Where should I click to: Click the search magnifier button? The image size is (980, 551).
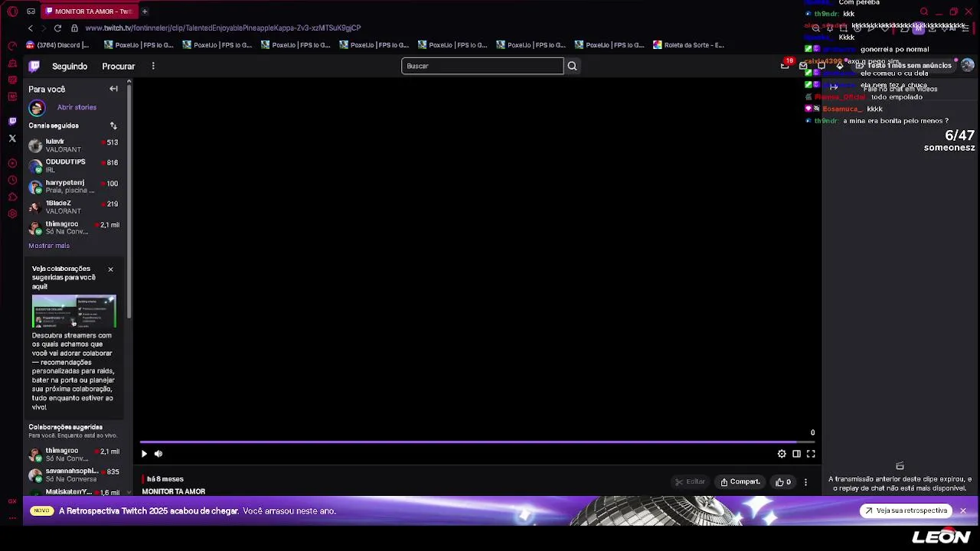click(x=572, y=66)
